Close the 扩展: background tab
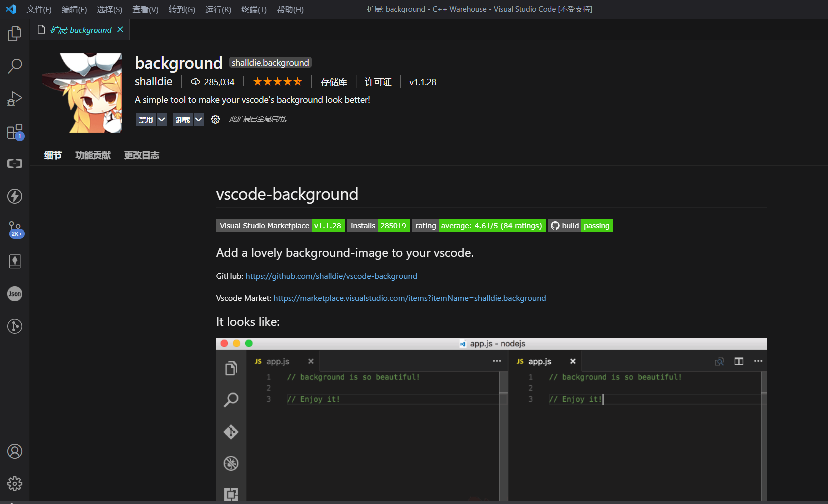 coord(120,30)
